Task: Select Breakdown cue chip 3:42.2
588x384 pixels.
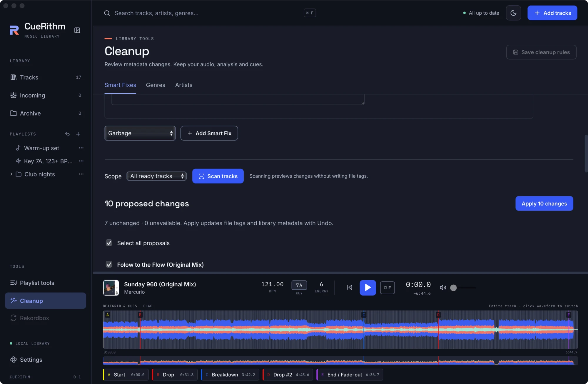Action: click(x=230, y=375)
